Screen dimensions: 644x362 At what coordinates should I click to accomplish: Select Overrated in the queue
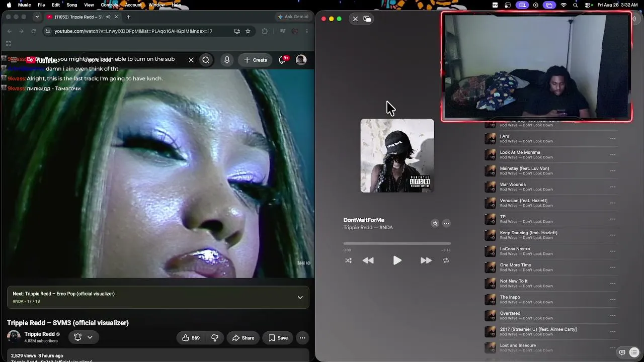pyautogui.click(x=551, y=316)
